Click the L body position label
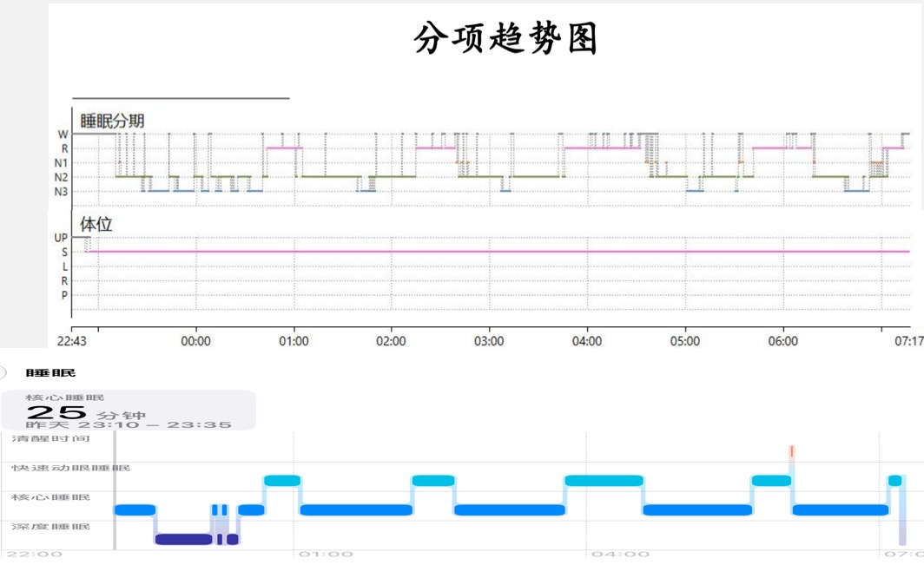Viewport: 924px width, 565px height. coord(65,266)
